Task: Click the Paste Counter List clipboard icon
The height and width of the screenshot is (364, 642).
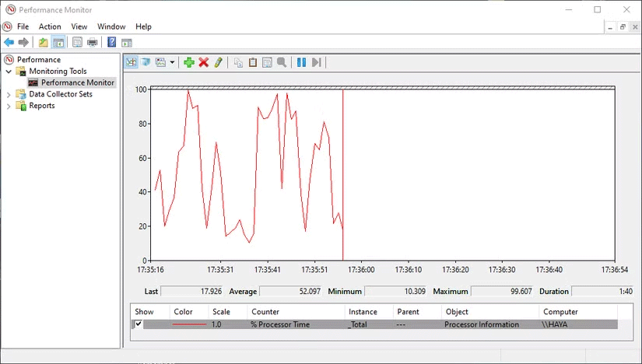Action: point(253,62)
